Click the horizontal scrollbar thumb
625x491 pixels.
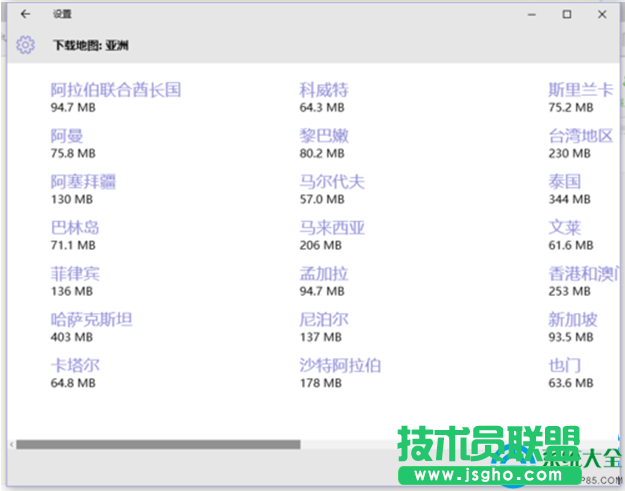158,444
